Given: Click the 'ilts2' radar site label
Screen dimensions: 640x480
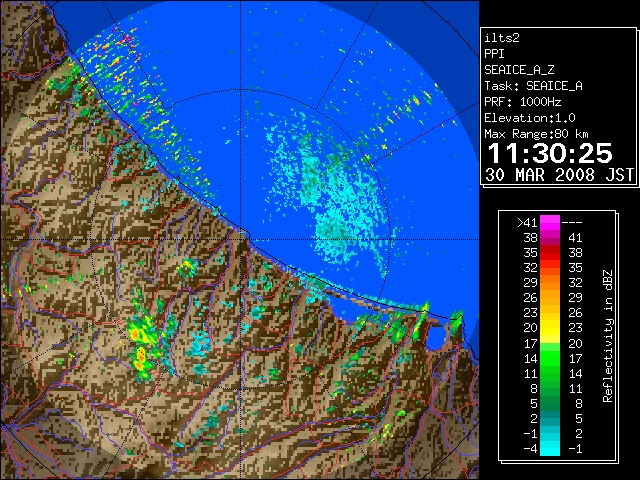Looking at the screenshot, I should click(x=502, y=38).
